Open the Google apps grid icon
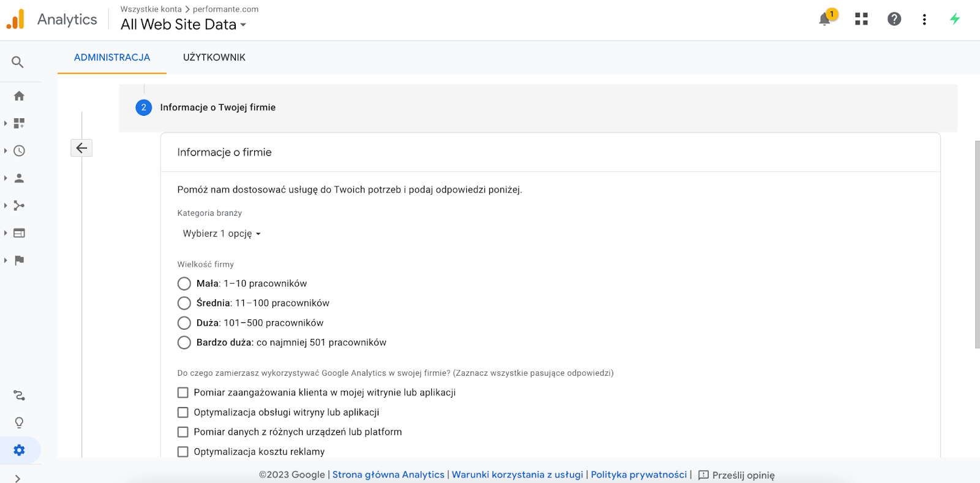Image resolution: width=980 pixels, height=483 pixels. coord(861,19)
